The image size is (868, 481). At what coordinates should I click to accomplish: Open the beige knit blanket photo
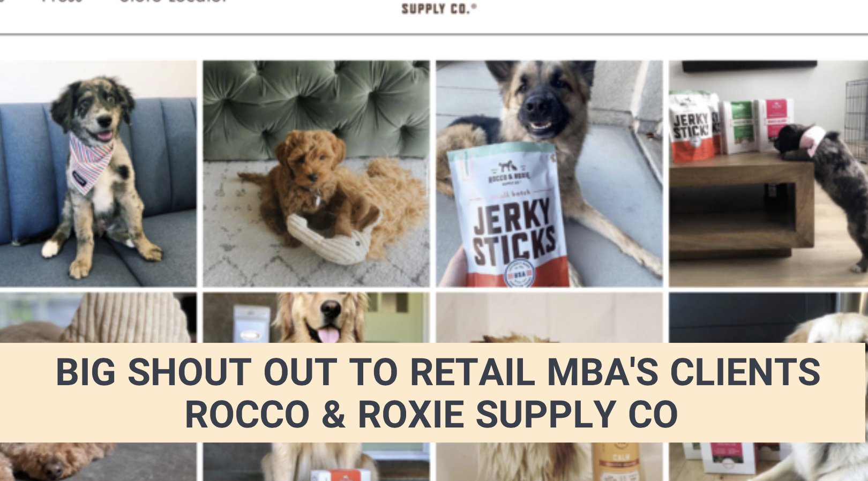click(98, 318)
